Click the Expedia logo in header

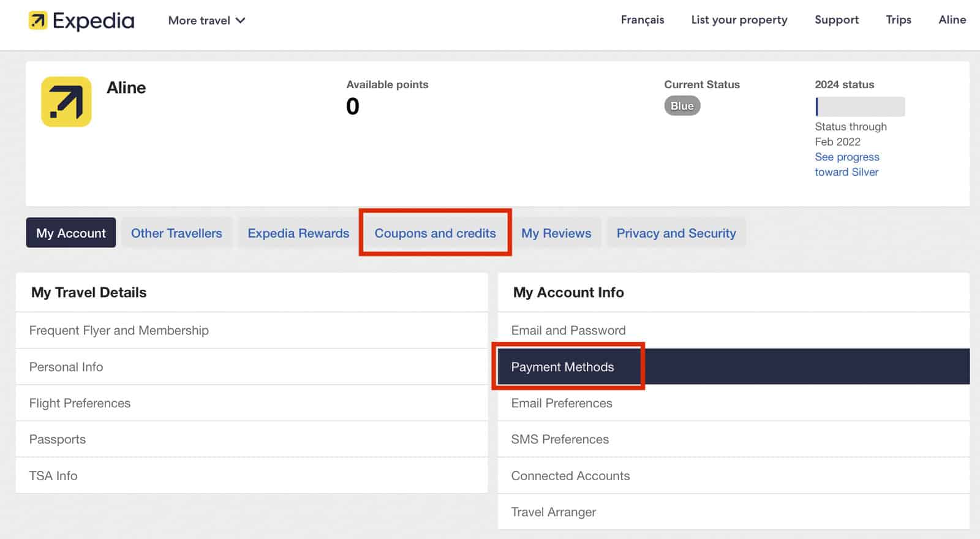(x=81, y=21)
